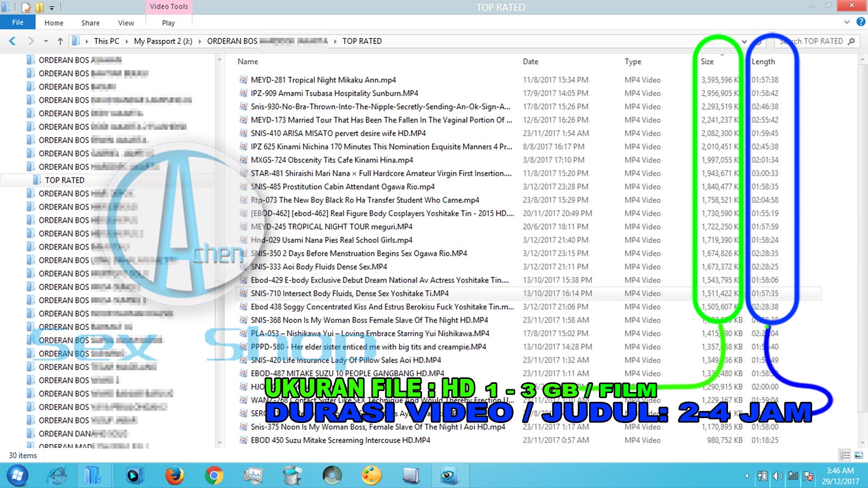The height and width of the screenshot is (488, 868).
Task: Switch to the View ribbon tab
Action: point(126,23)
